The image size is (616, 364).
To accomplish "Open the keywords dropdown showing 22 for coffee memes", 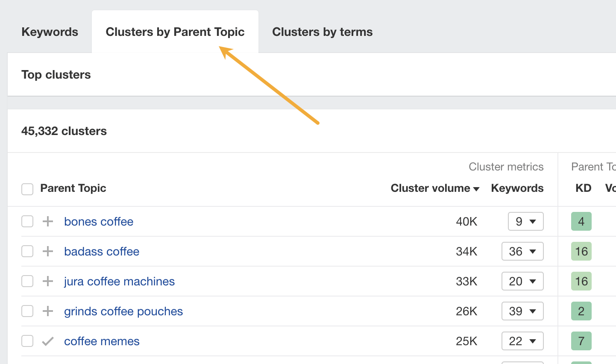I will [522, 341].
